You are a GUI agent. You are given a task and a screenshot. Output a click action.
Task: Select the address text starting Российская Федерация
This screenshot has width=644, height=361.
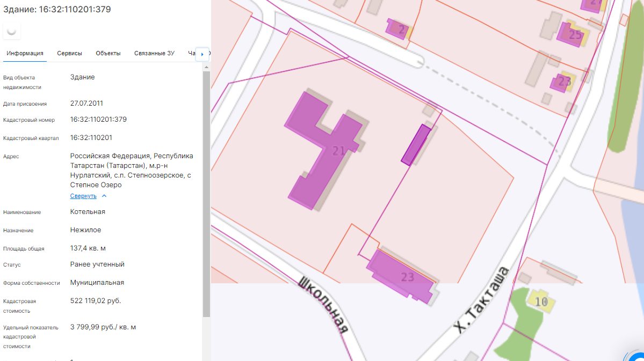[x=132, y=170]
